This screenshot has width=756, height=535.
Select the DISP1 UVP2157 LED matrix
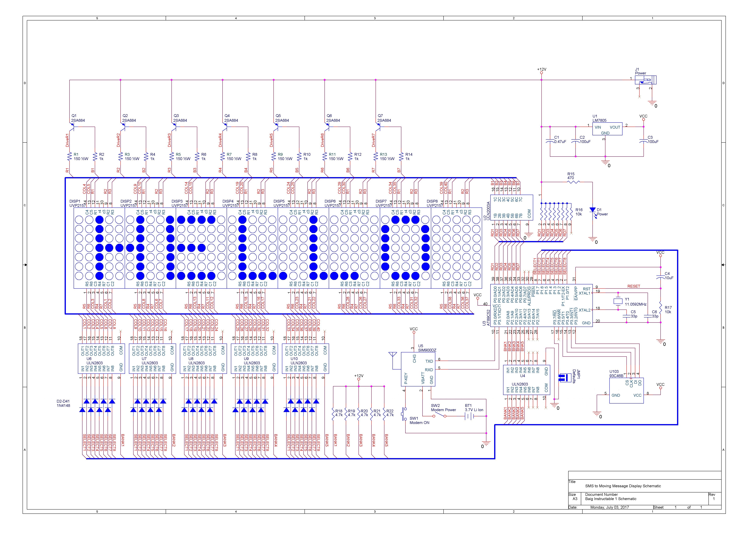(99, 248)
